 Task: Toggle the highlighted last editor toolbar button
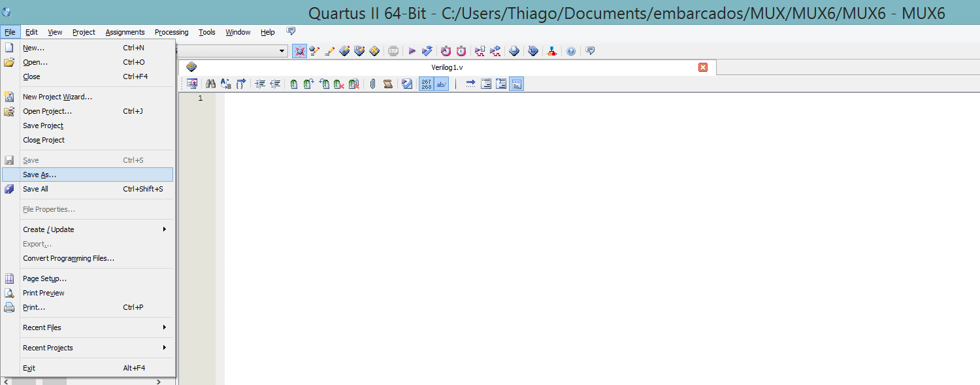(516, 84)
